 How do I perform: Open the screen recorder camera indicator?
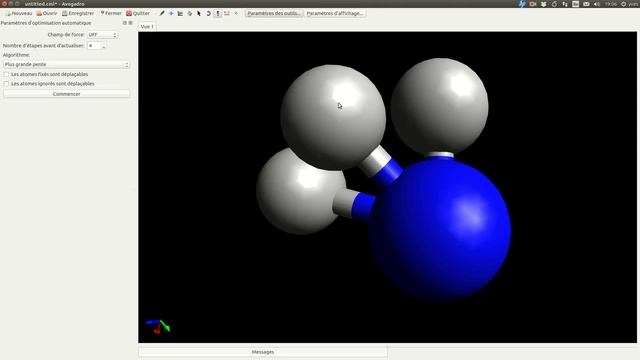click(x=533, y=4)
